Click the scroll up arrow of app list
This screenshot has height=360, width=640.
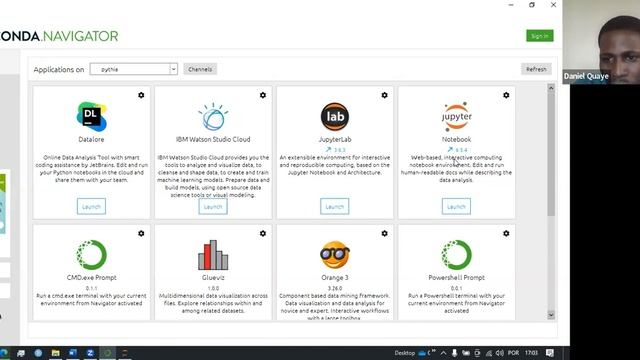click(551, 88)
